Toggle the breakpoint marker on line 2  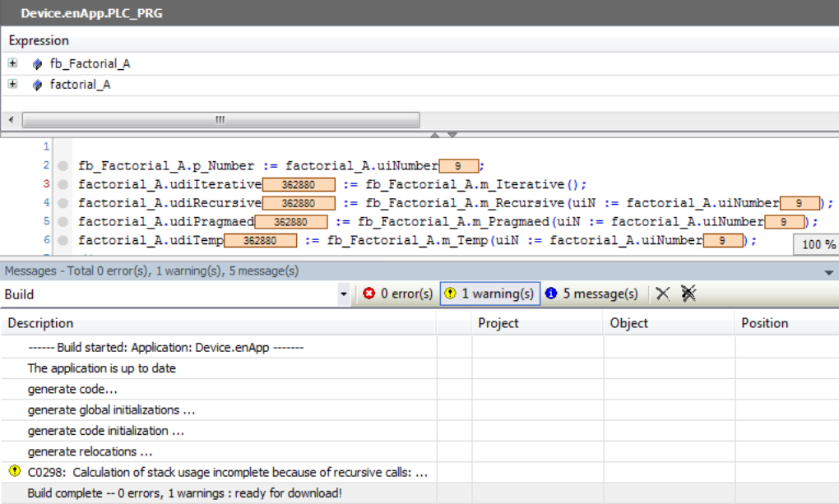[63, 164]
